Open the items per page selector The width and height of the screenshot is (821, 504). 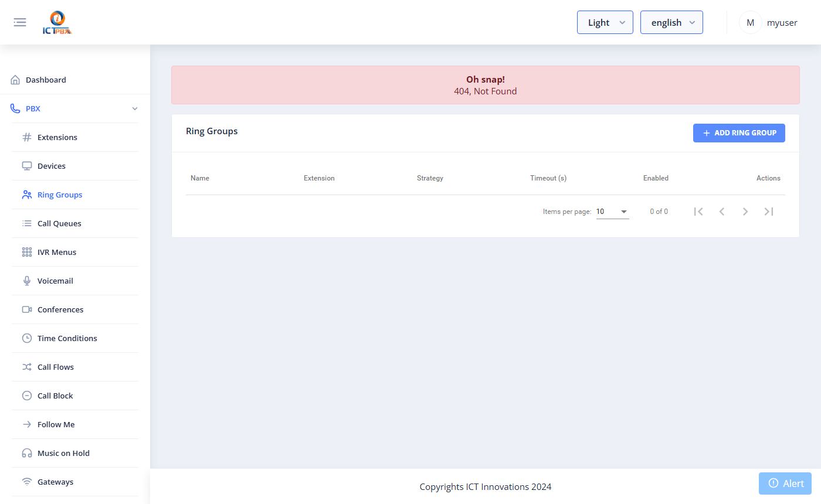[613, 212]
